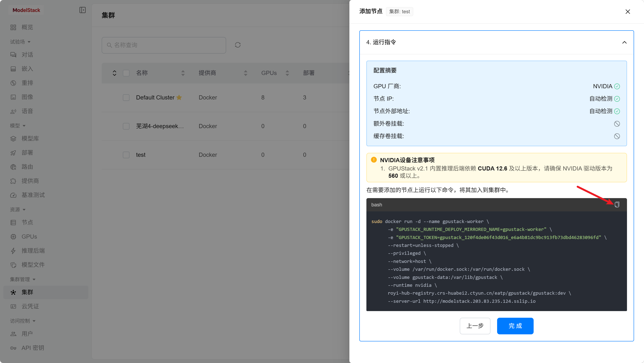This screenshot has width=644, height=363.
Task: Check the test cluster row checkbox
Action: pyautogui.click(x=126, y=155)
